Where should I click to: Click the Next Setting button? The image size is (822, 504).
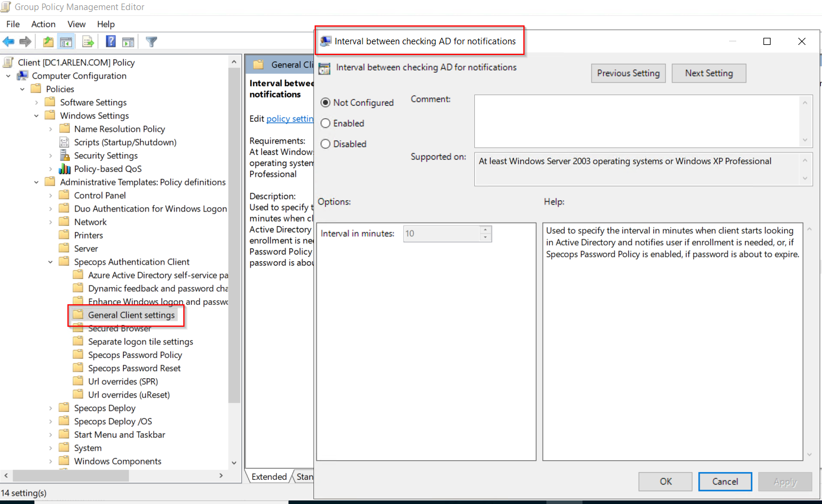[x=708, y=73]
